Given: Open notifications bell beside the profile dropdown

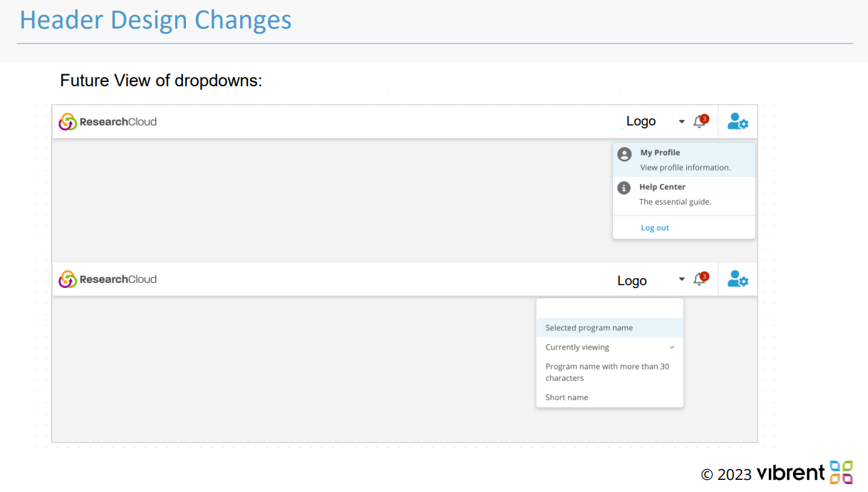Looking at the screenshot, I should coord(700,122).
